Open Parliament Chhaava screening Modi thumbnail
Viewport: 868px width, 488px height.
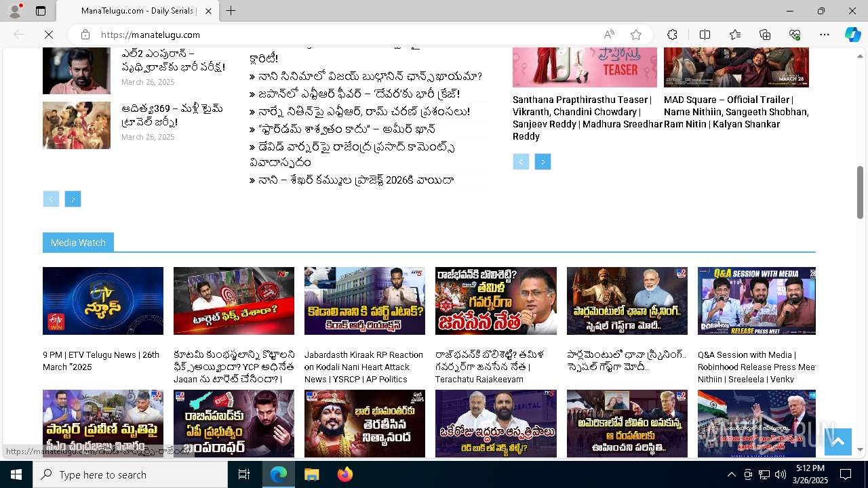[x=627, y=301]
